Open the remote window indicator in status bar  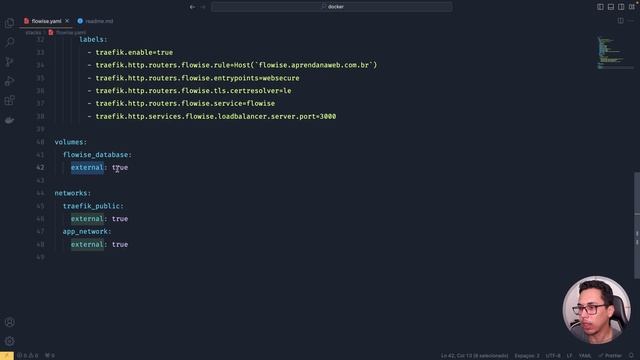[7, 356]
